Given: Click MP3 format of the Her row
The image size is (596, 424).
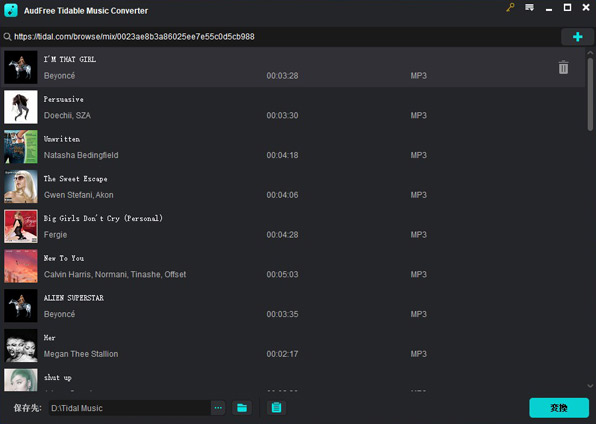Looking at the screenshot, I should click(x=418, y=354).
